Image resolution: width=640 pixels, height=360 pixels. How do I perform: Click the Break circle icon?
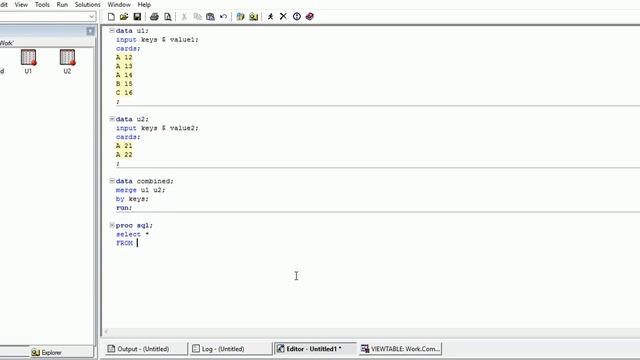tap(297, 17)
